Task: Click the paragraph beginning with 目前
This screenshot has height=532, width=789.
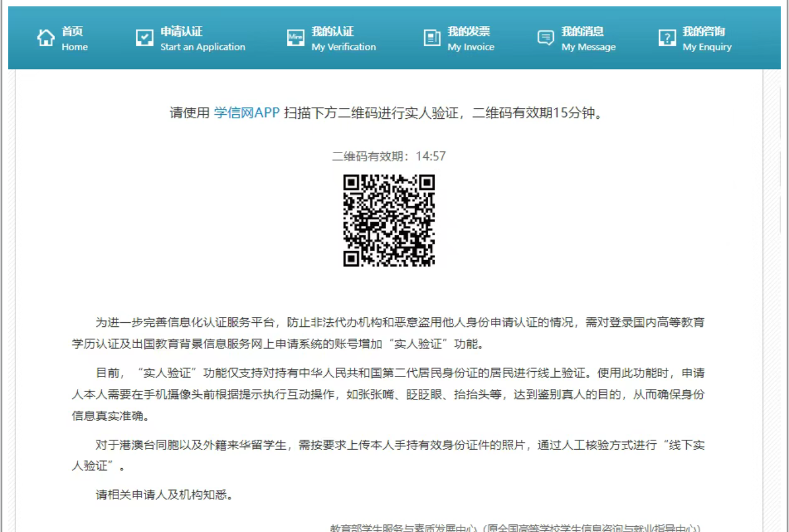Action: [388, 394]
